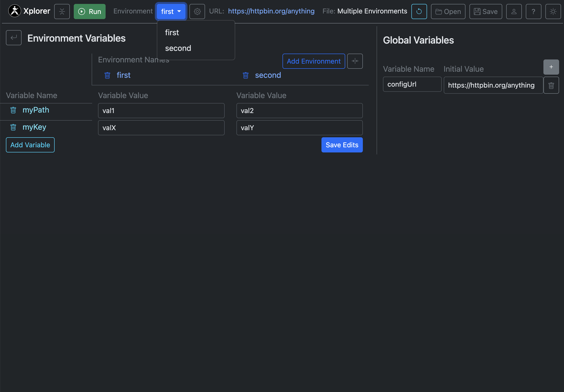564x392 pixels.
Task: Click the configUrl variable name field
Action: 412,84
